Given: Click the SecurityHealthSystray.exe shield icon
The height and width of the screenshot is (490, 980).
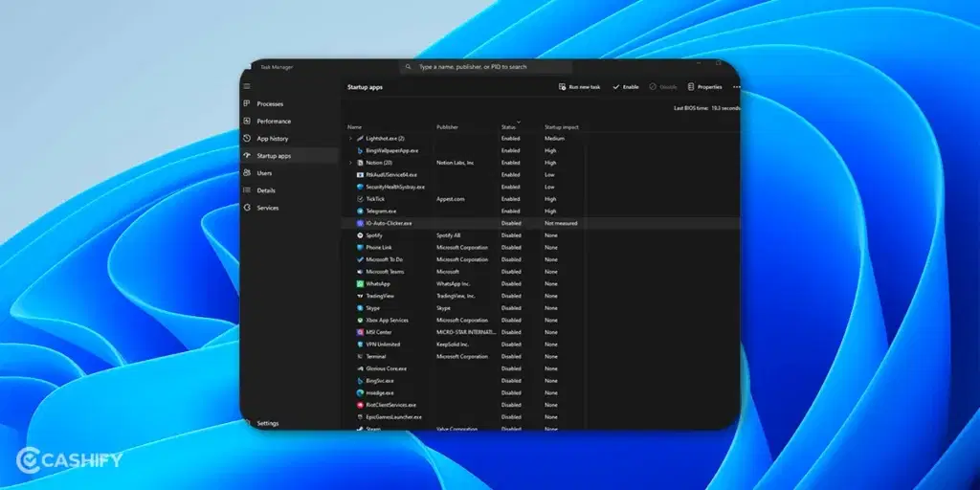Looking at the screenshot, I should pos(360,187).
